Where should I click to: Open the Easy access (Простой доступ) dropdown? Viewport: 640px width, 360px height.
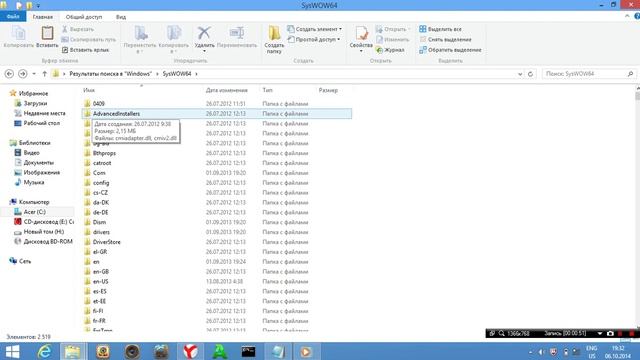point(314,40)
